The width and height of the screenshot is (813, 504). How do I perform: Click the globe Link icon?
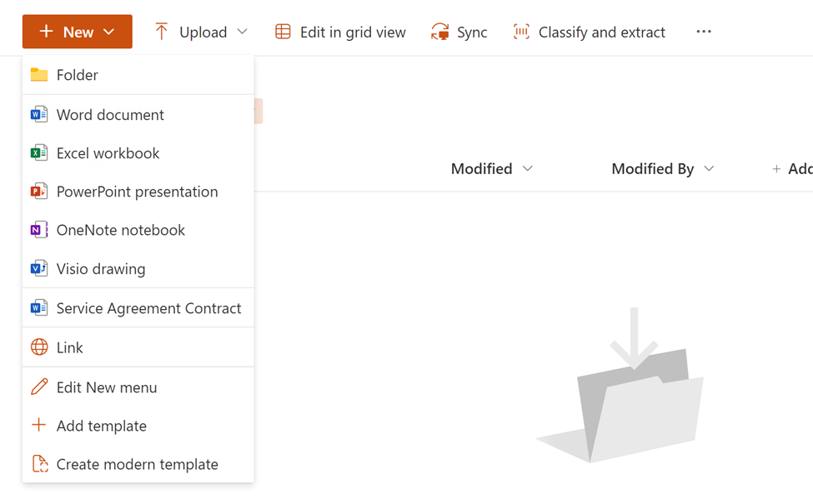[x=39, y=347]
